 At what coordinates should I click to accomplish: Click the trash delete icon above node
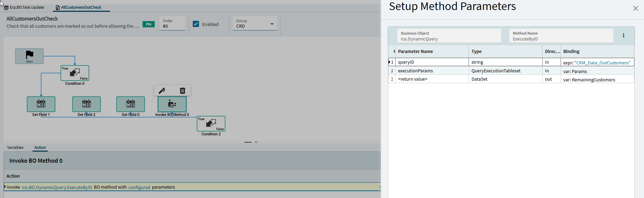pyautogui.click(x=182, y=91)
